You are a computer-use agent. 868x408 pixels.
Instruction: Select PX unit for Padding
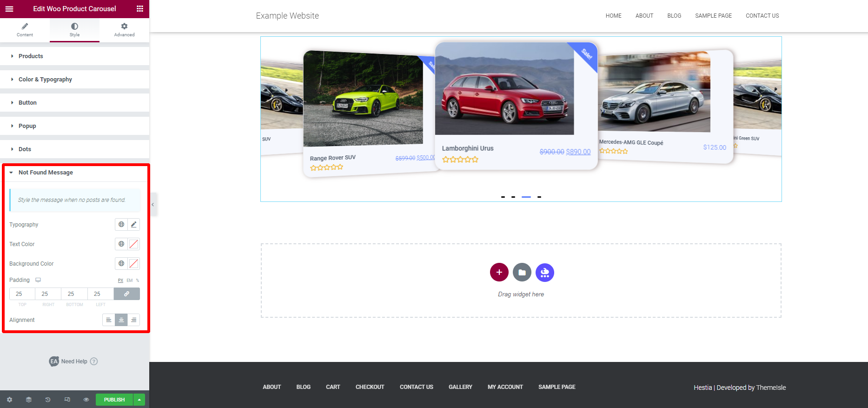click(x=120, y=281)
